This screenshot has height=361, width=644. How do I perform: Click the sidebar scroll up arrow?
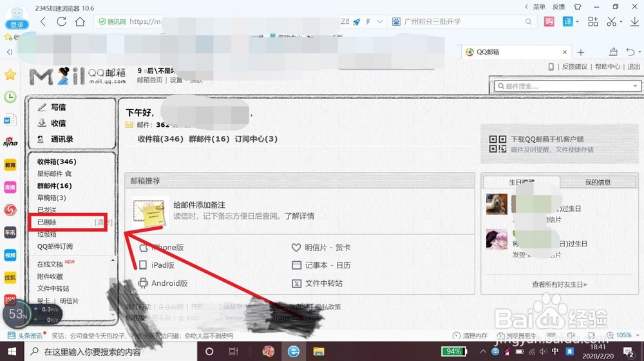(x=113, y=260)
